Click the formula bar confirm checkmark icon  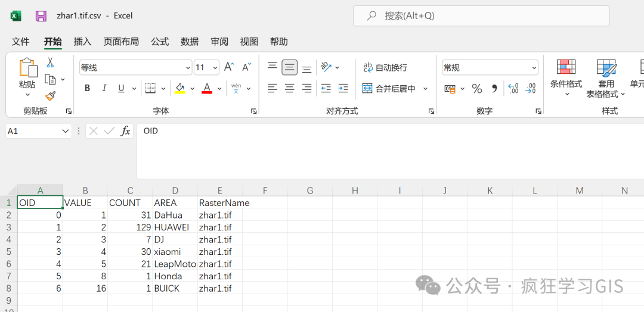[x=109, y=131]
